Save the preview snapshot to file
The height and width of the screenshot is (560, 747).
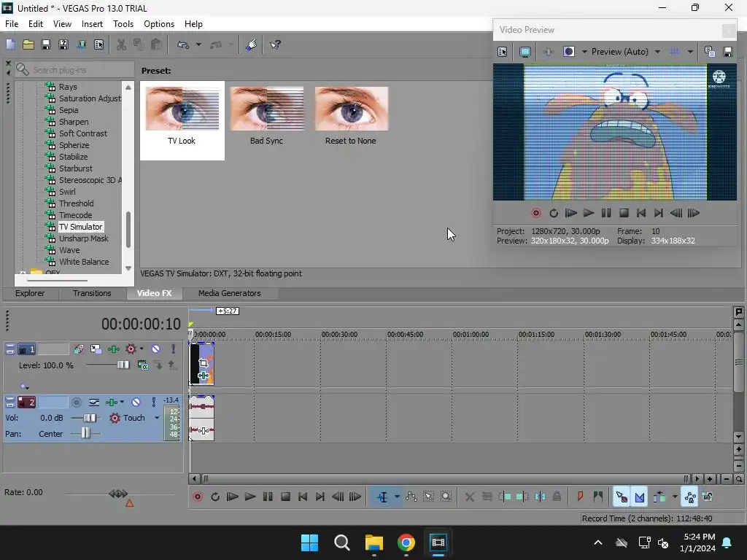(728, 52)
